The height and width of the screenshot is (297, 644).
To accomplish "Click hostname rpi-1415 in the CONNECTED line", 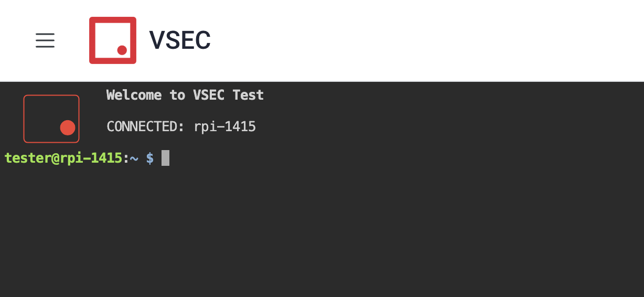I will coord(224,126).
